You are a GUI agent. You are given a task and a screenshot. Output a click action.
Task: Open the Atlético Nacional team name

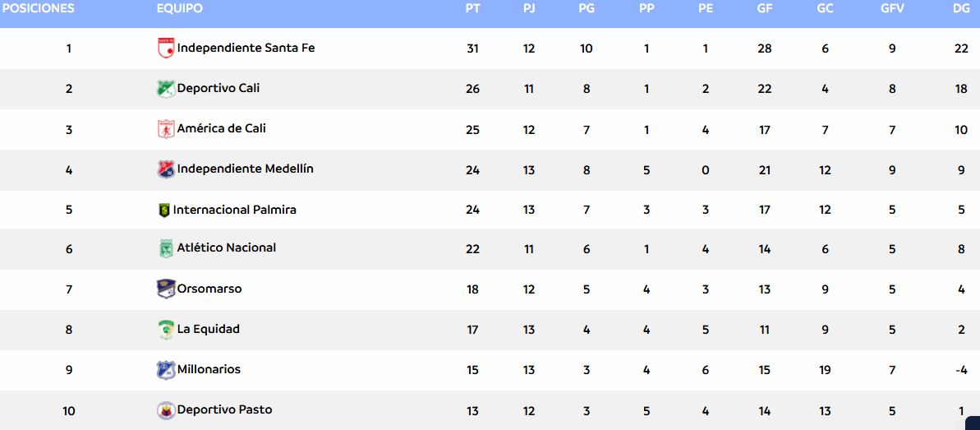226,247
